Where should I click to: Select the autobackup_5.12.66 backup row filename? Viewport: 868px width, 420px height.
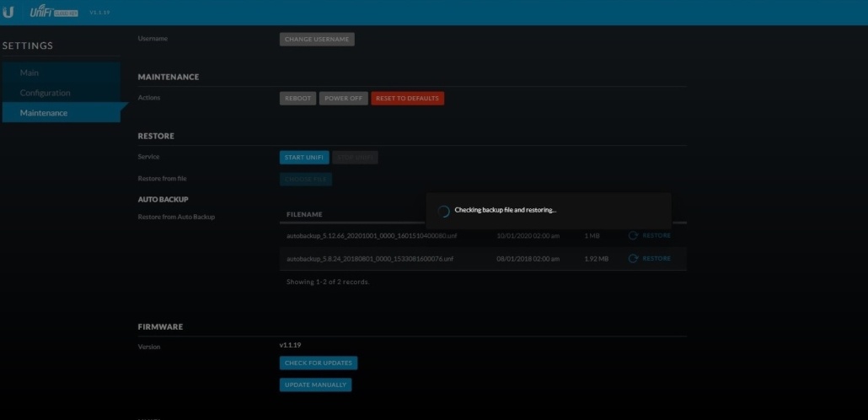click(x=370, y=235)
